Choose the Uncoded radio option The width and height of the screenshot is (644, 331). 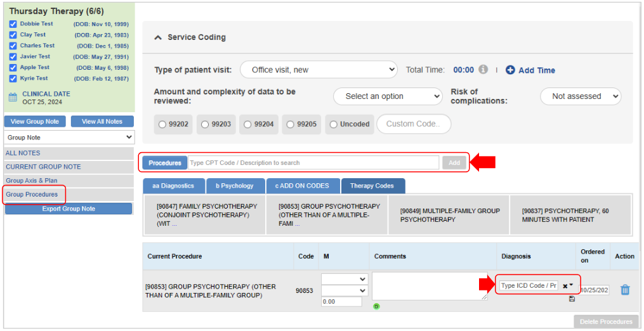(334, 124)
